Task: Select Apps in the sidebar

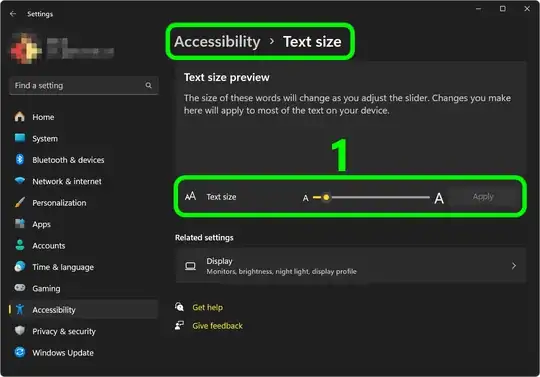Action: tap(41, 224)
